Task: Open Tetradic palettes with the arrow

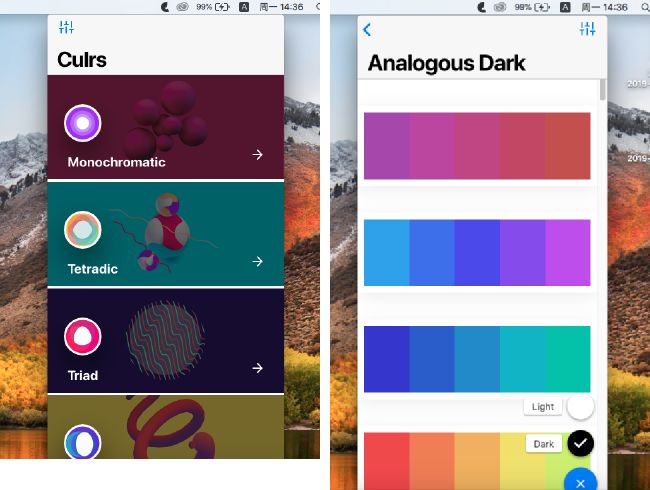Action: tap(257, 262)
